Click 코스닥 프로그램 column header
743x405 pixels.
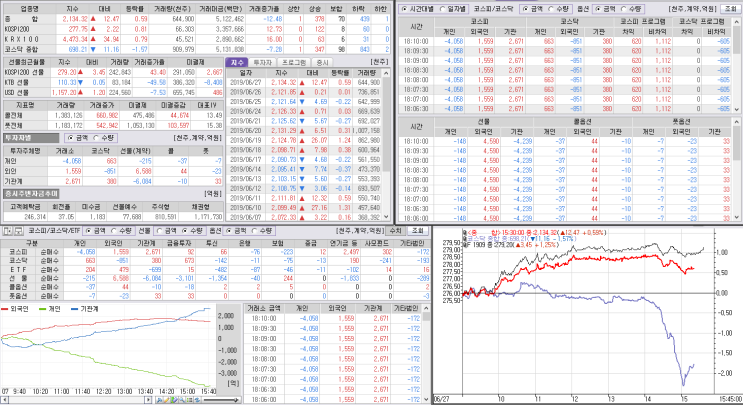(701, 22)
